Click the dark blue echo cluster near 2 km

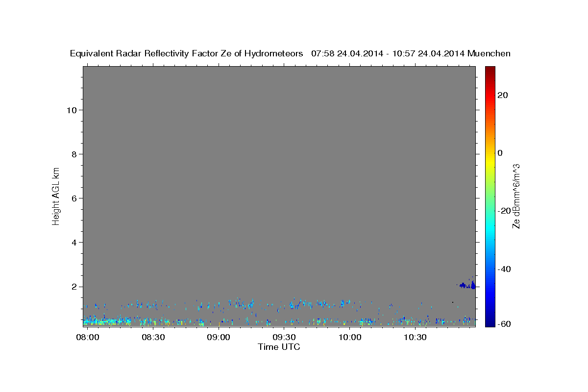pos(468,285)
